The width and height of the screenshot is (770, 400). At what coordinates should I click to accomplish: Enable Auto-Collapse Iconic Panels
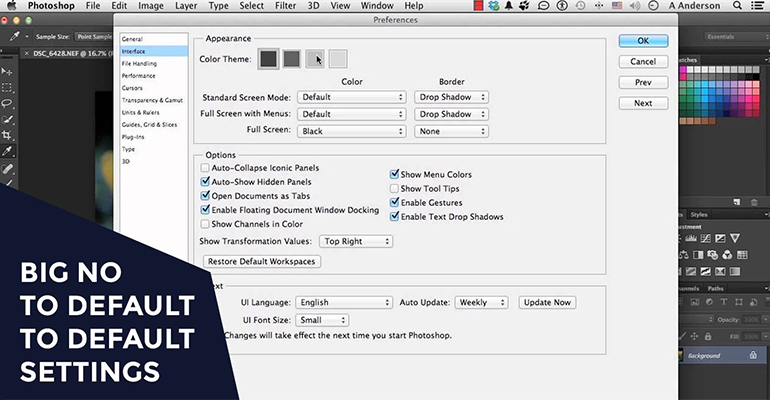(205, 168)
